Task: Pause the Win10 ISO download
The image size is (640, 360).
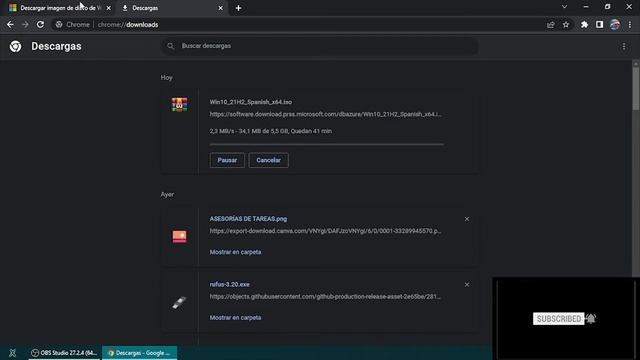Action: click(x=227, y=160)
